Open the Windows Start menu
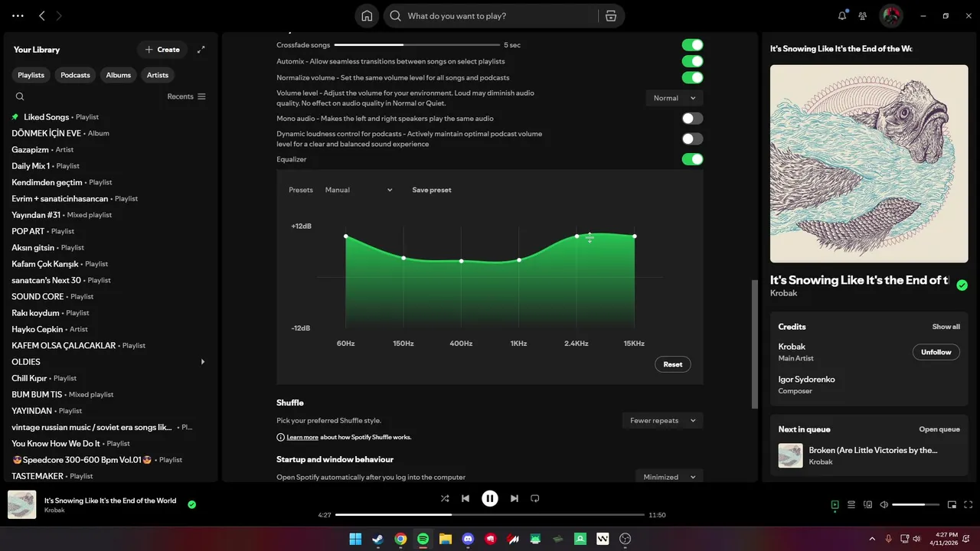 click(355, 539)
